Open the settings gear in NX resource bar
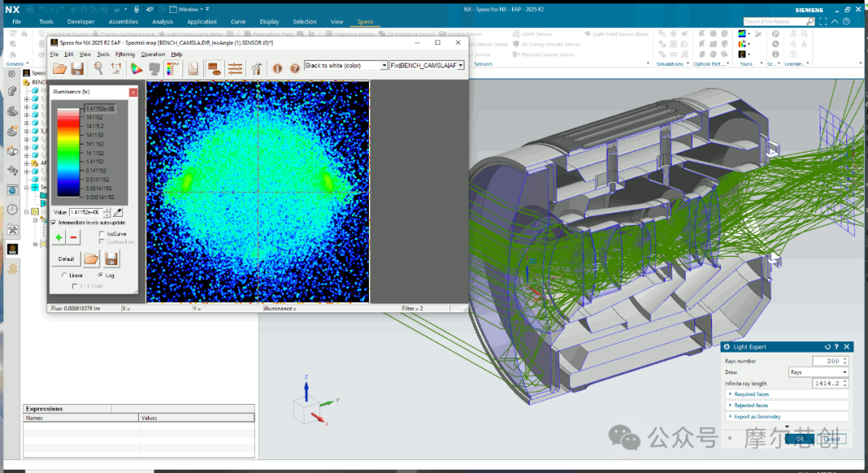The height and width of the screenshot is (473, 868). (11, 74)
